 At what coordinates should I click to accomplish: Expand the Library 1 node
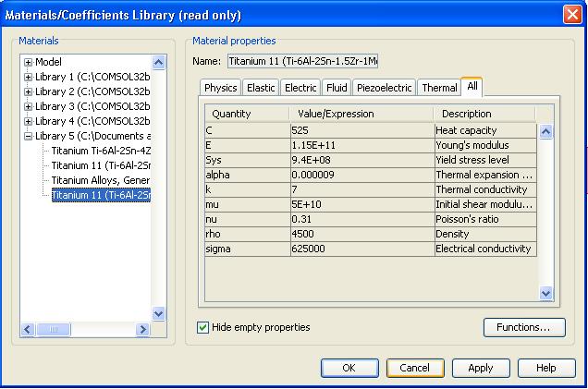click(28, 78)
